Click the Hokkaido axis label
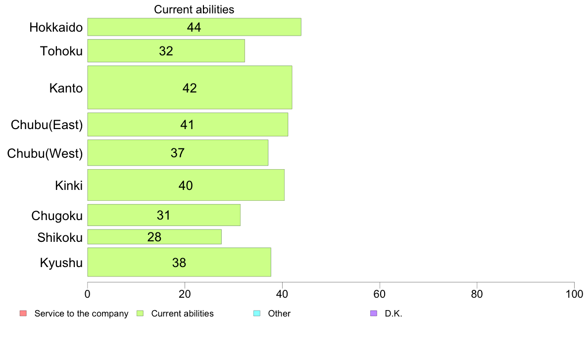 [56, 27]
